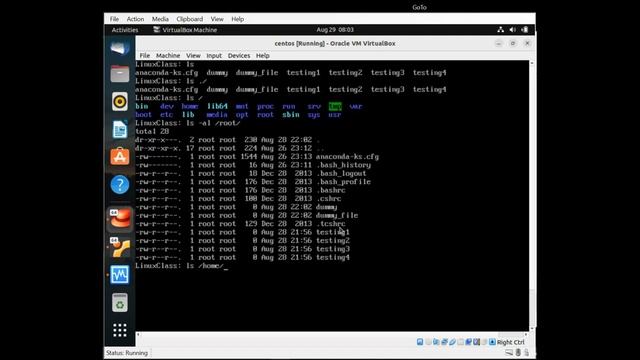Image resolution: width=640 pixels, height=360 pixels.
Task: Open the battery indicator in the top bar
Action: [525, 29]
